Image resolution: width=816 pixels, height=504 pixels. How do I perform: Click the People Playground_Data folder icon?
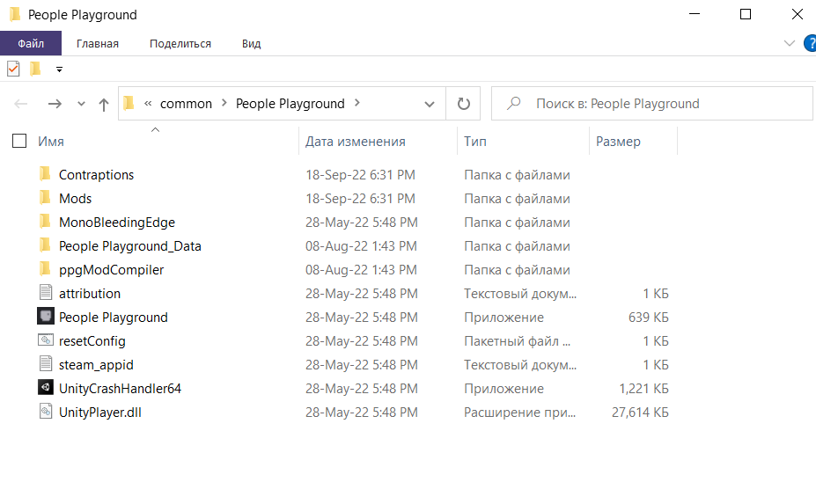point(45,245)
